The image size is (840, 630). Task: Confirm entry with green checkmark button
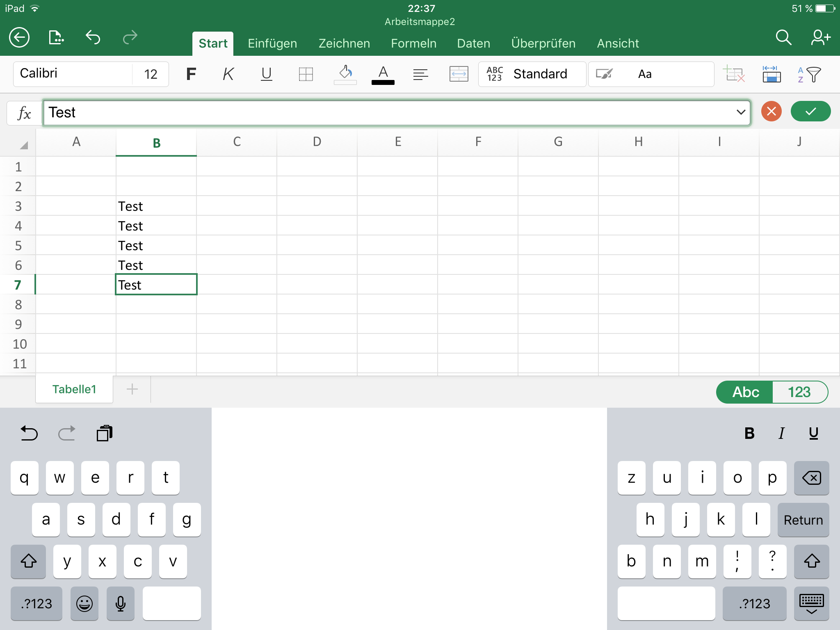coord(810,112)
